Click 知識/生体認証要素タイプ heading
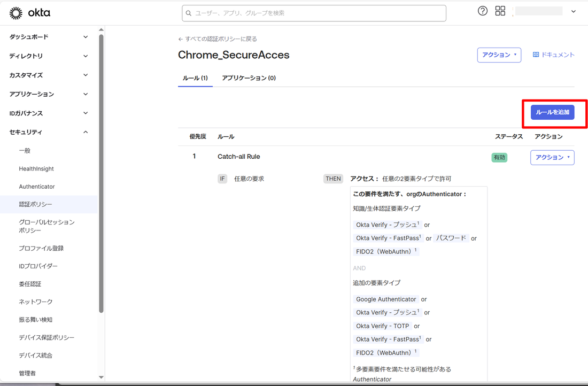This screenshot has width=588, height=386. point(386,209)
